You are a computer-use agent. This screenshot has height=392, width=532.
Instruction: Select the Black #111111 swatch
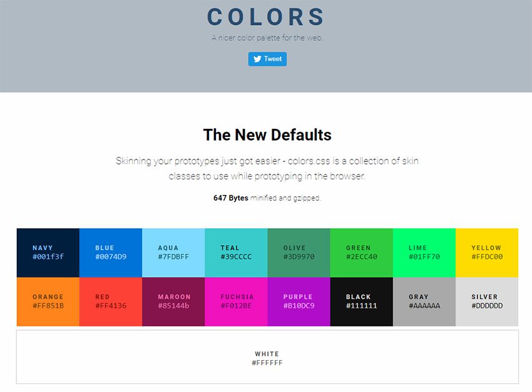point(361,301)
